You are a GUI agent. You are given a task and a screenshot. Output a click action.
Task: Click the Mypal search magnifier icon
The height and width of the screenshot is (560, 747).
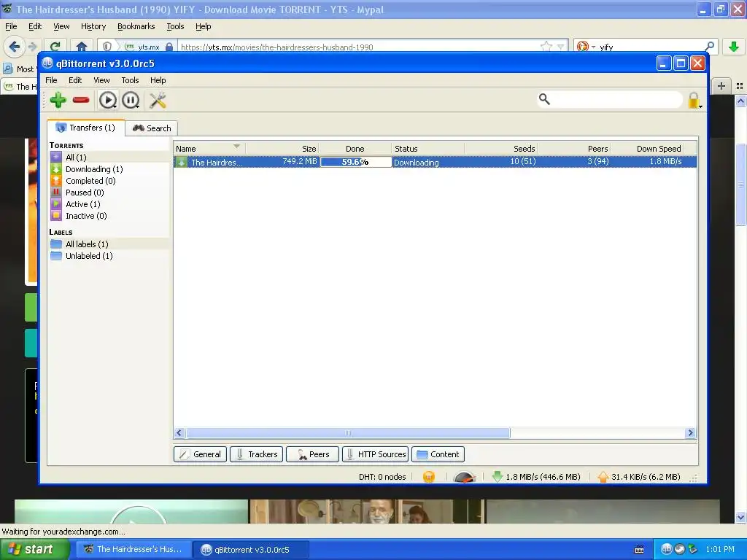coord(709,47)
